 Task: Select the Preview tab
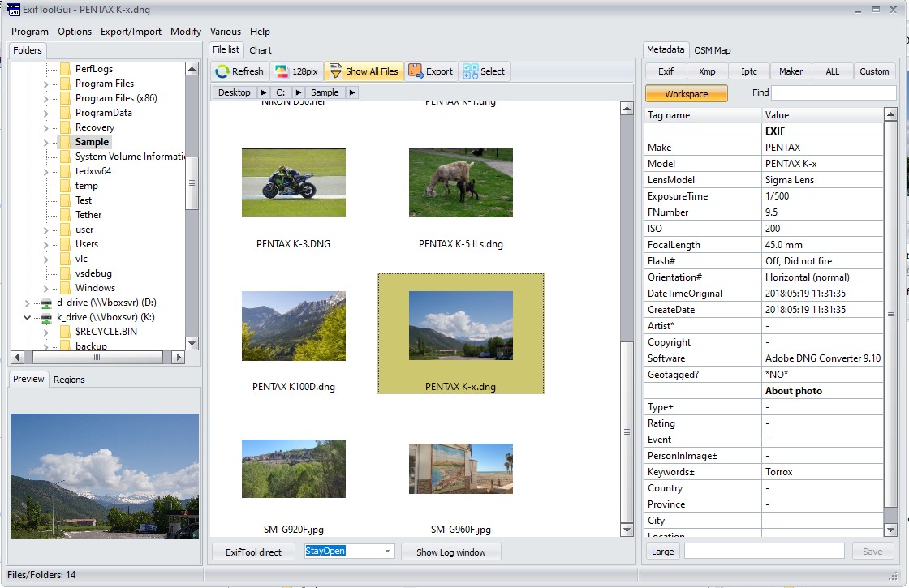(28, 379)
